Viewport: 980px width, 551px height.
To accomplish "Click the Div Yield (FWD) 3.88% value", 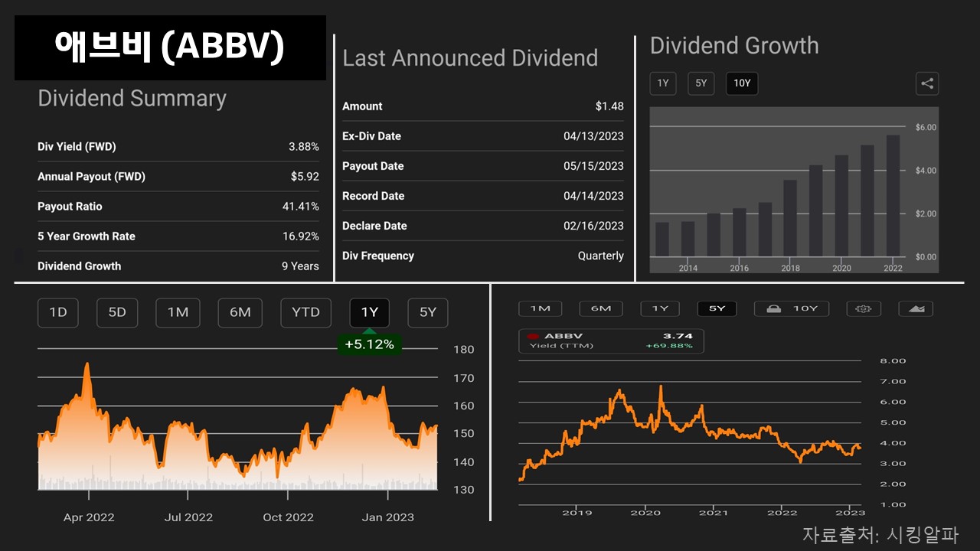I will pos(305,147).
